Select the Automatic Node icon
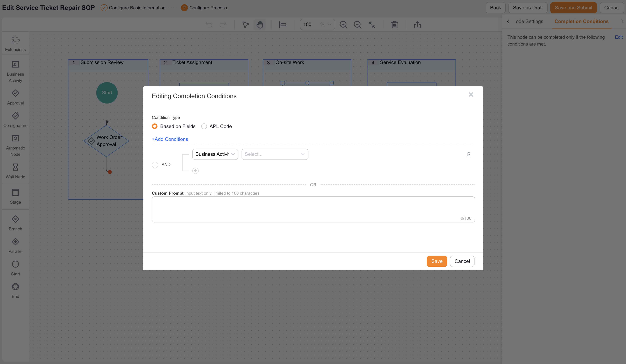626x364 pixels. (15, 138)
